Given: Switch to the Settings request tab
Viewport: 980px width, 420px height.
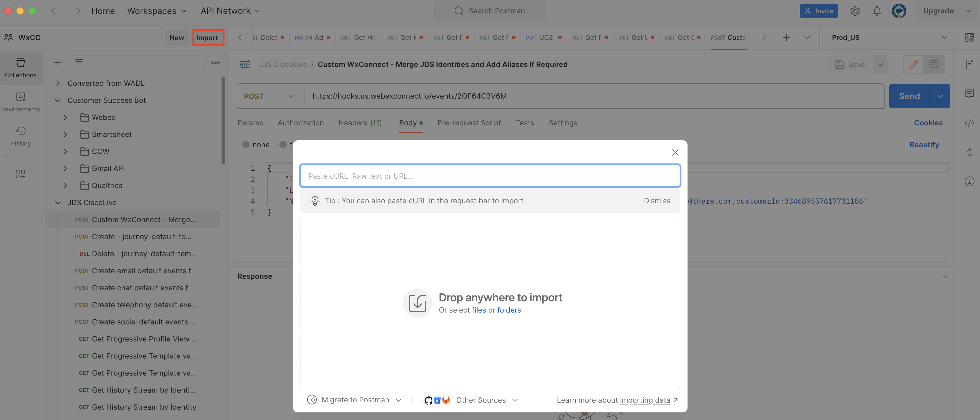Looking at the screenshot, I should click(563, 123).
